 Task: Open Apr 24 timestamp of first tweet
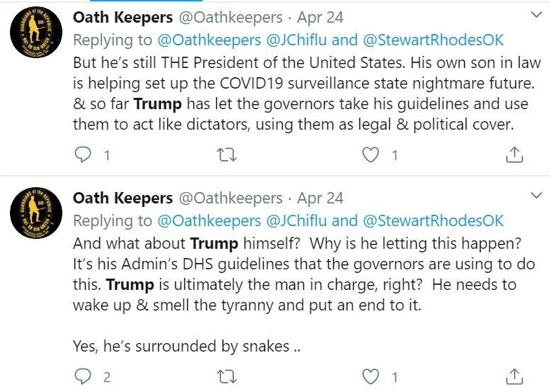320,17
